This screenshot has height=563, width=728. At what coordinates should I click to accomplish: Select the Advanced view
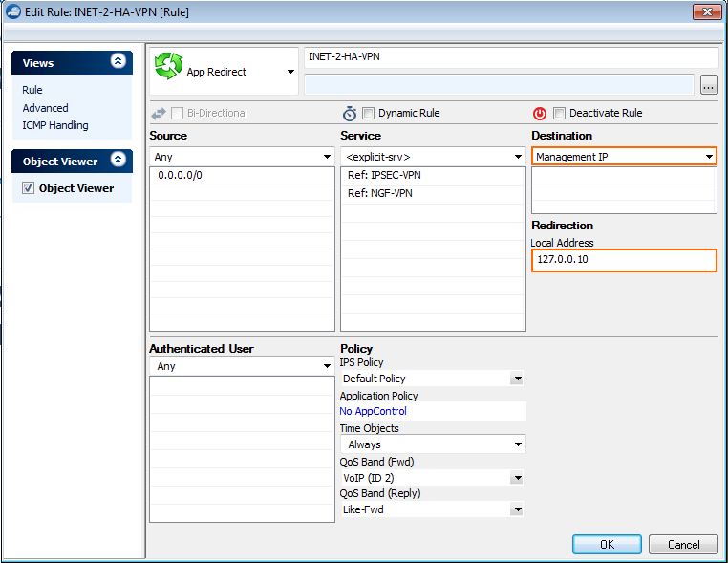pyautogui.click(x=45, y=108)
